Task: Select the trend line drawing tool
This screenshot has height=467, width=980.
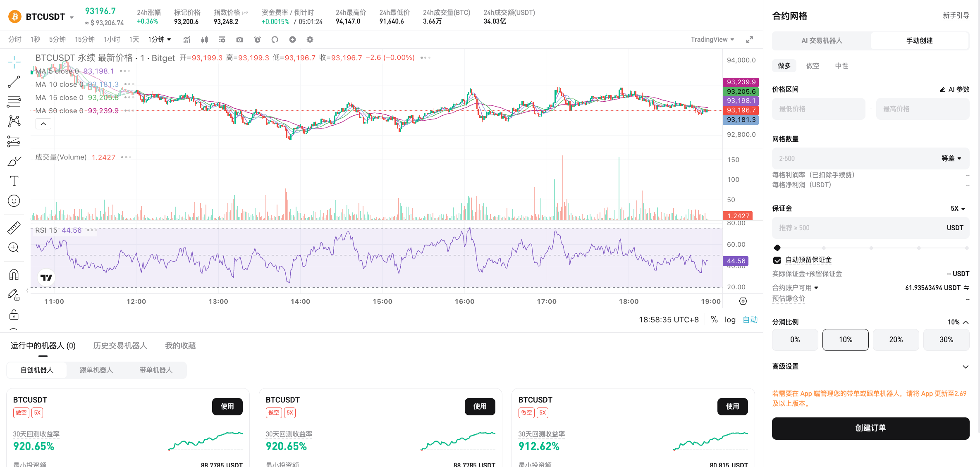Action: point(14,82)
